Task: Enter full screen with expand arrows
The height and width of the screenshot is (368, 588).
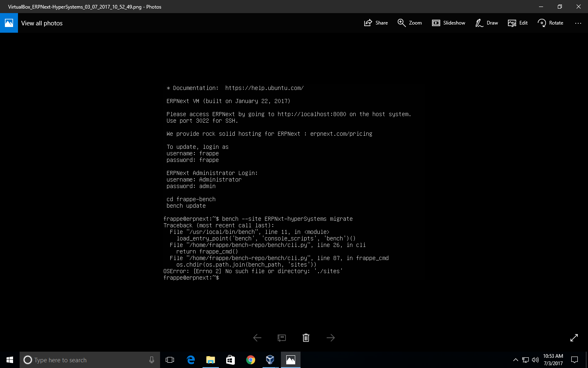Action: (574, 338)
